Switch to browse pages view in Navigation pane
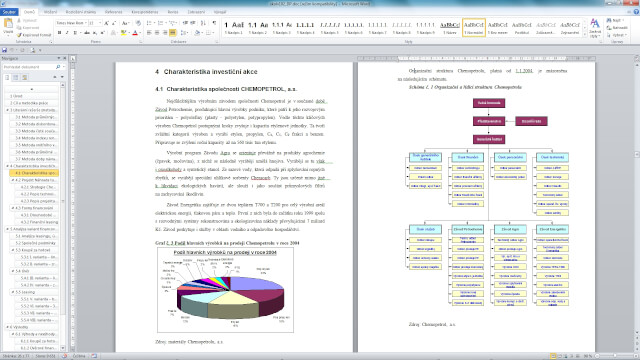 [16, 77]
